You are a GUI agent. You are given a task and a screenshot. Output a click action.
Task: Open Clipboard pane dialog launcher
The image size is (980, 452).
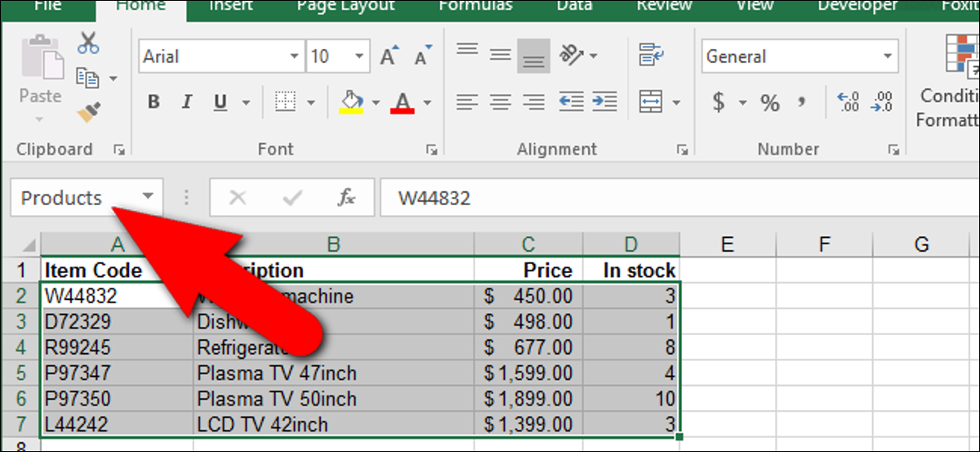point(119,150)
